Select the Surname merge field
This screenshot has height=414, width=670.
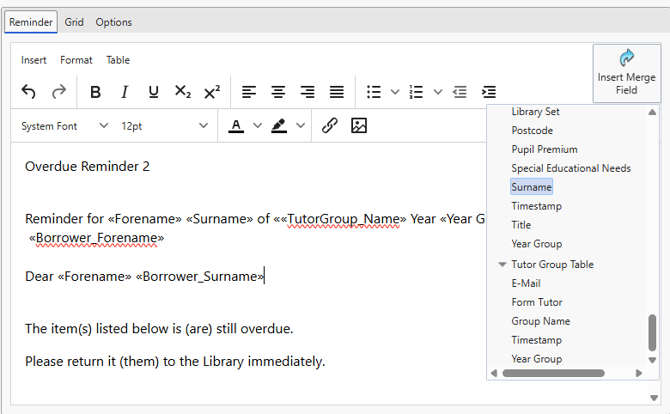(x=531, y=187)
